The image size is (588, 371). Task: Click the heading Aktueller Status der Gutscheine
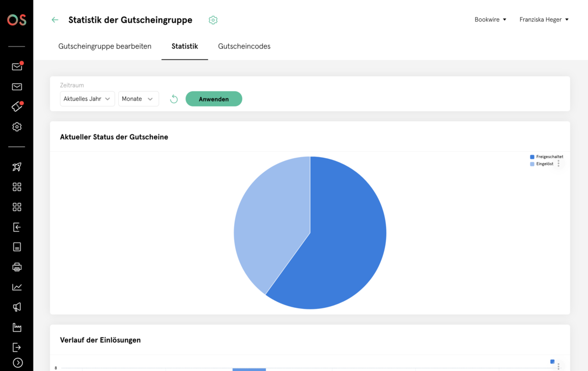coord(114,137)
